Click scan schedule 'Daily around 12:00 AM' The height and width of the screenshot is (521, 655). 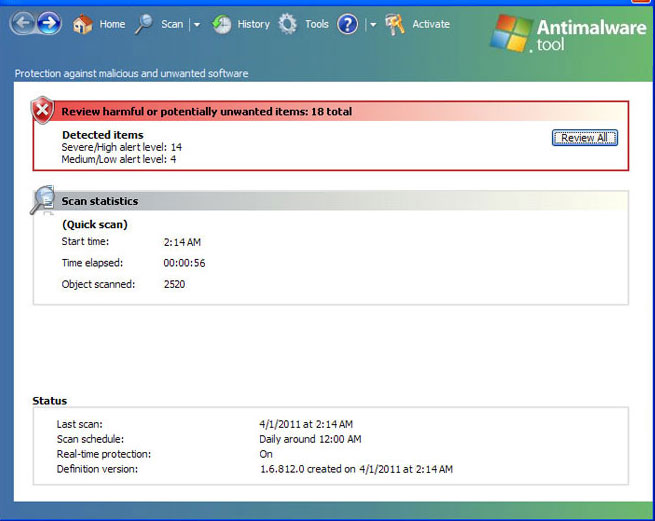click(x=310, y=440)
